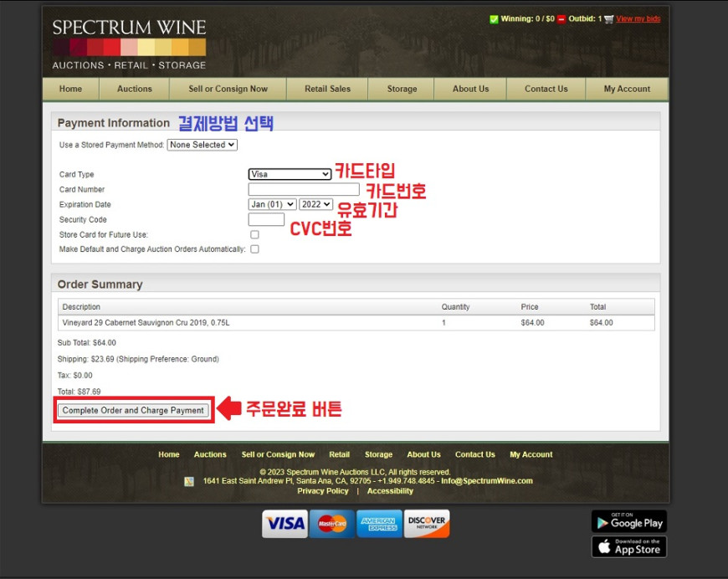Click the shopping cart icon
The image size is (728, 579).
click(608, 19)
